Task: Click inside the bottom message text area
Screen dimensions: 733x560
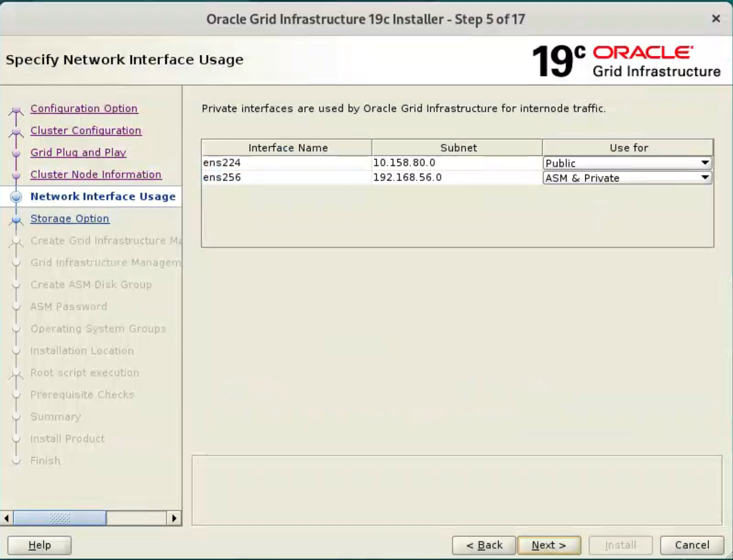Action: pyautogui.click(x=457, y=490)
